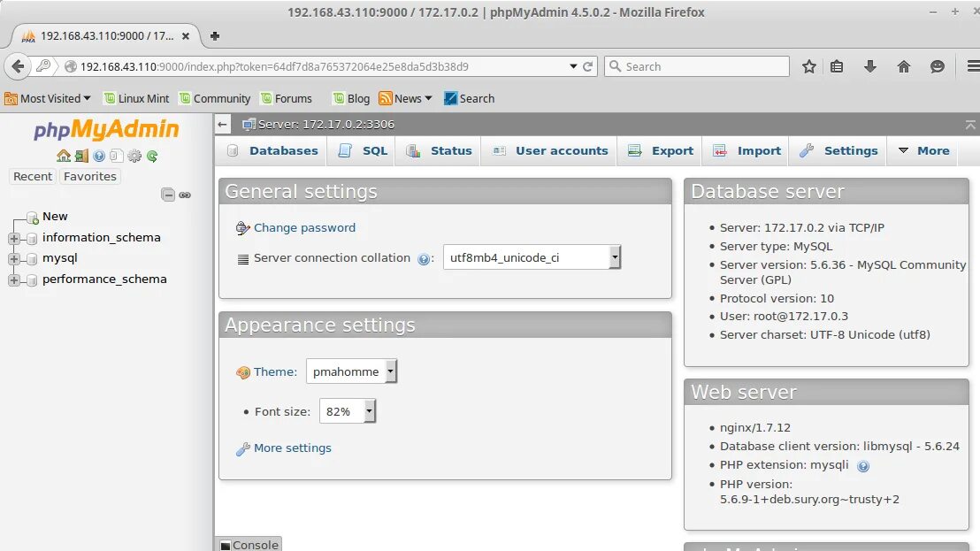
Task: Expand the performance_schema tree node
Action: click(14, 280)
